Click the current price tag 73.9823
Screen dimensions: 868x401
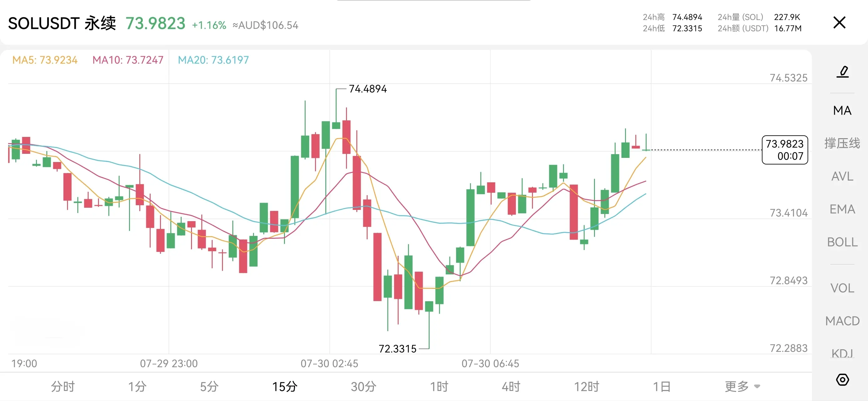784,150
